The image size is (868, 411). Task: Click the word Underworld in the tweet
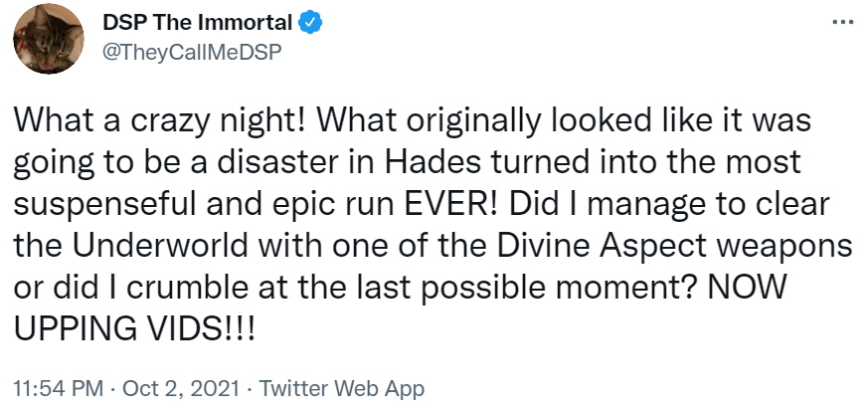coord(159,248)
